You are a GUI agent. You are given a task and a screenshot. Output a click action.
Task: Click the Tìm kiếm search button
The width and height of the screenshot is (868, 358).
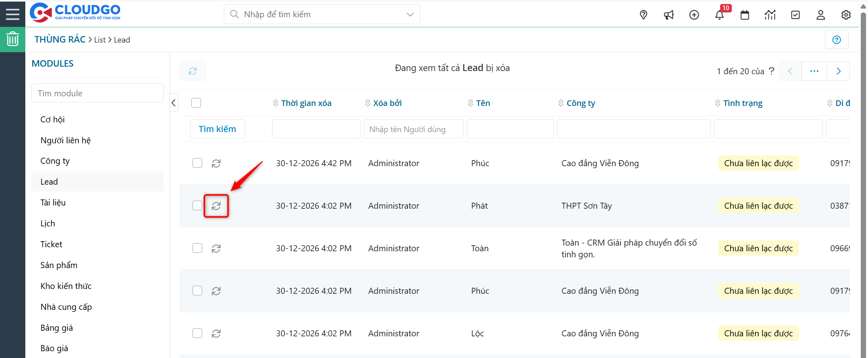217,129
